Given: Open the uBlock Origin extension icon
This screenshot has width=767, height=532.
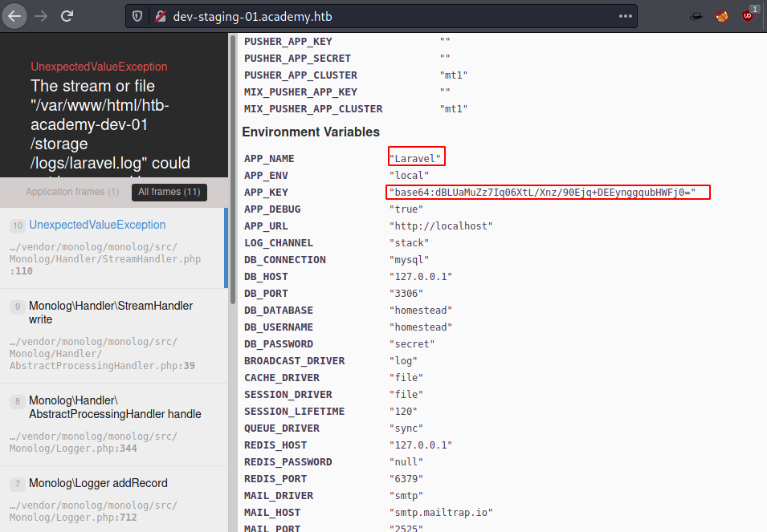Looking at the screenshot, I should pyautogui.click(x=749, y=15).
